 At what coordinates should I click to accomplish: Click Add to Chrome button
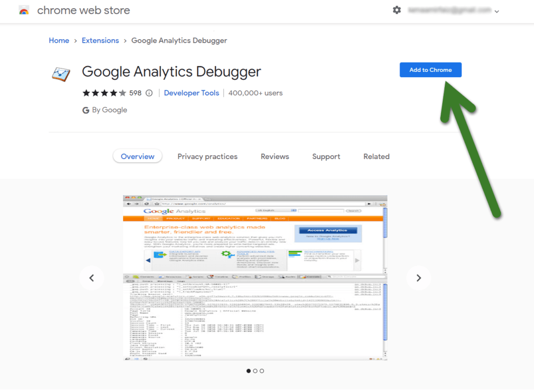(x=430, y=70)
